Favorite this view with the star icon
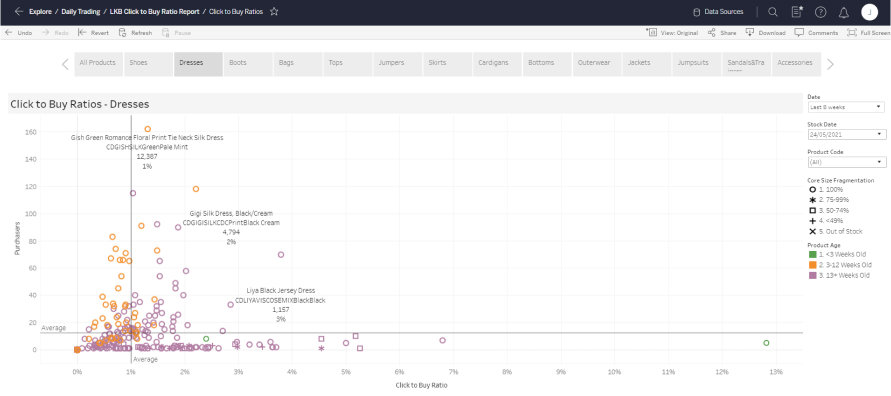This screenshot has height=396, width=891. pyautogui.click(x=274, y=11)
